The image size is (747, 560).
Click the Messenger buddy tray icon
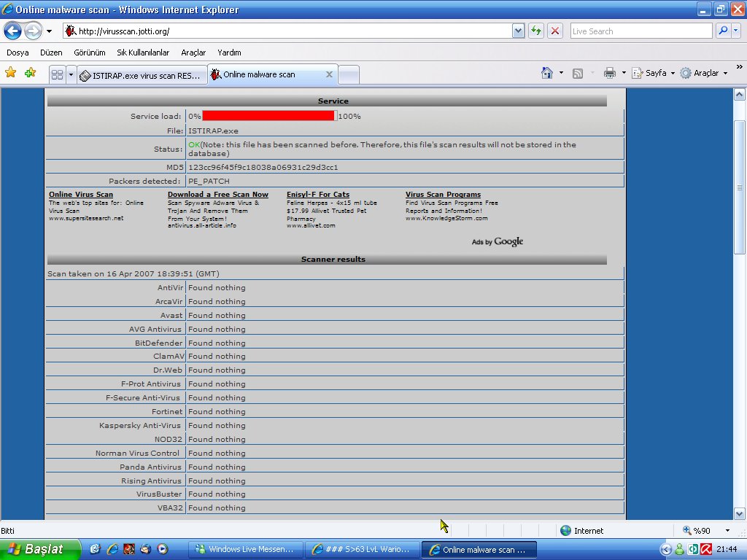pos(679,550)
